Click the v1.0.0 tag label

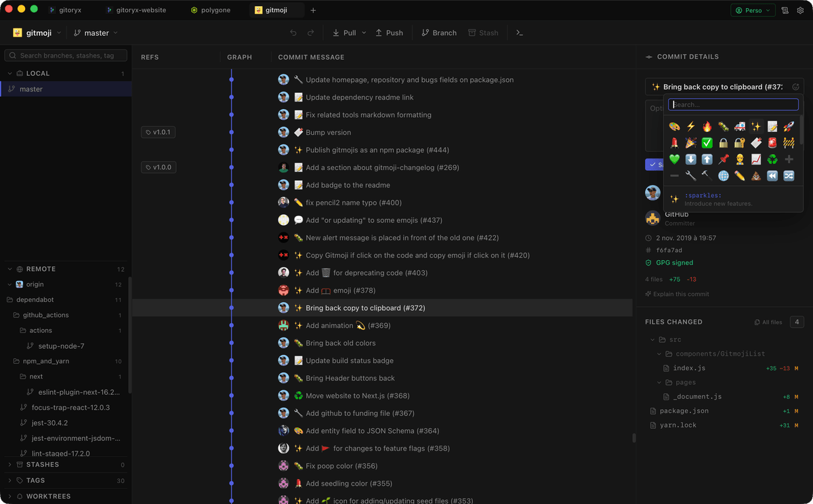[x=159, y=167]
